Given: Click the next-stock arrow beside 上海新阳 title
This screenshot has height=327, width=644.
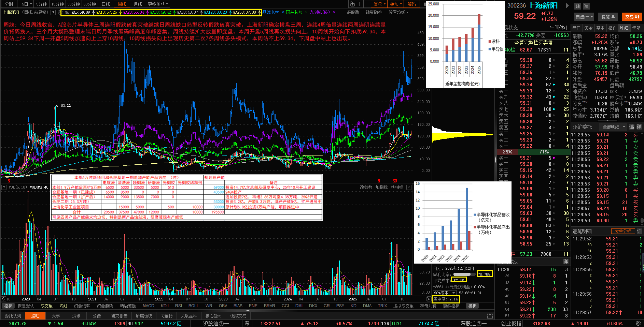Looking at the screenshot, I should (568, 5).
